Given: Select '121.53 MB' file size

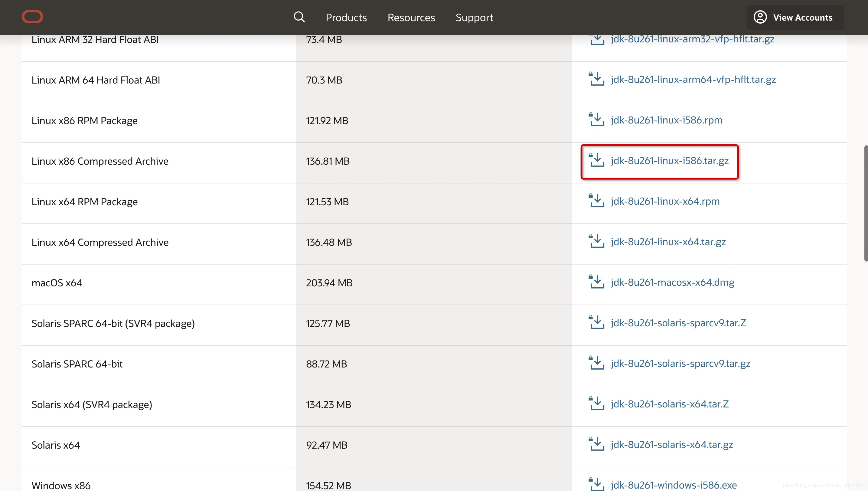Looking at the screenshot, I should 328,202.
